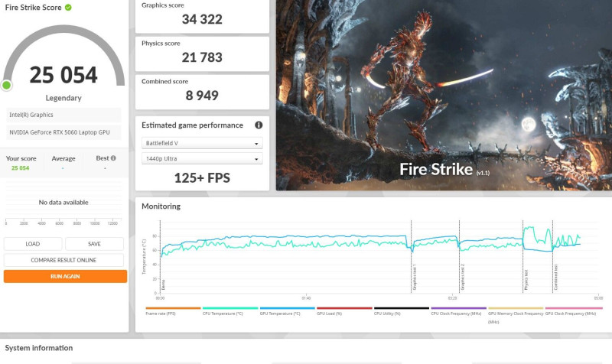The image size is (612, 364).
Task: Toggle the GPU Clock Frequency (MHz) legend entry
Action: [x=573, y=311]
